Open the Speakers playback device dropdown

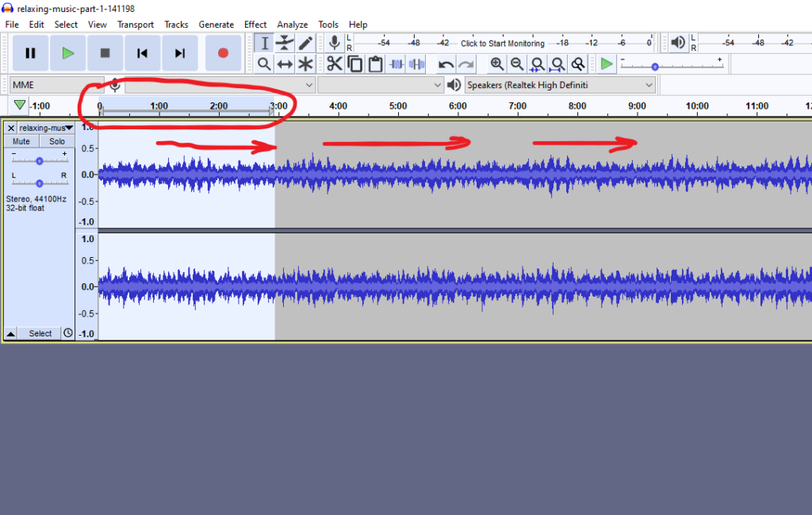[560, 85]
